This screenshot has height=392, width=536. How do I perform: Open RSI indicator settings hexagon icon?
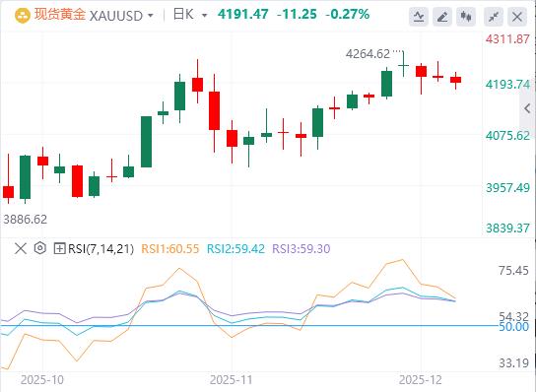click(40, 248)
